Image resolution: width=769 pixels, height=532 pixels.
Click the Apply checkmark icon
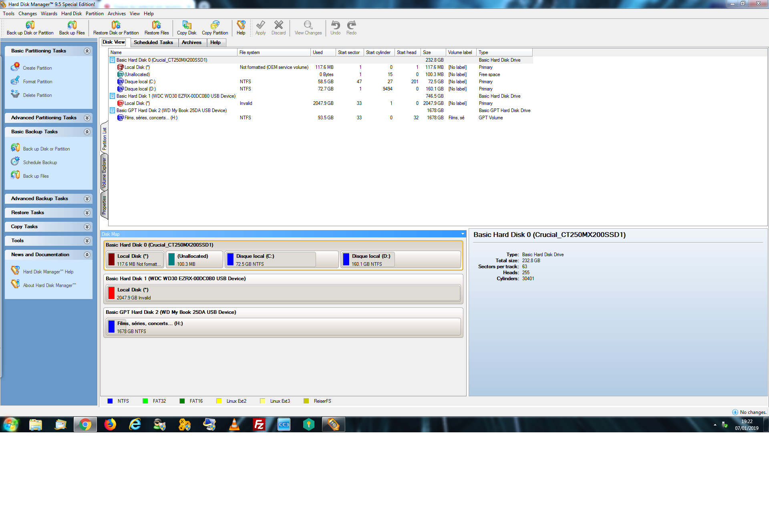coord(261,25)
